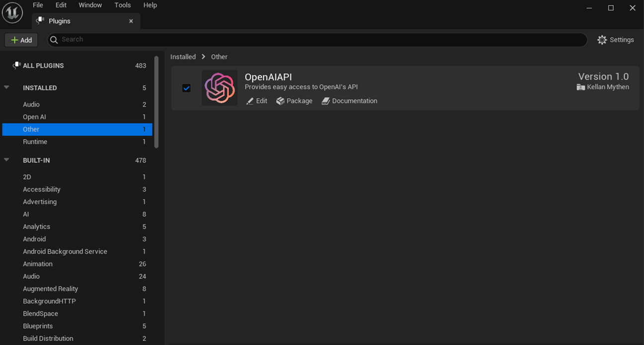Collapse the BUILT-IN section chevron
The width and height of the screenshot is (644, 345).
click(x=6, y=160)
